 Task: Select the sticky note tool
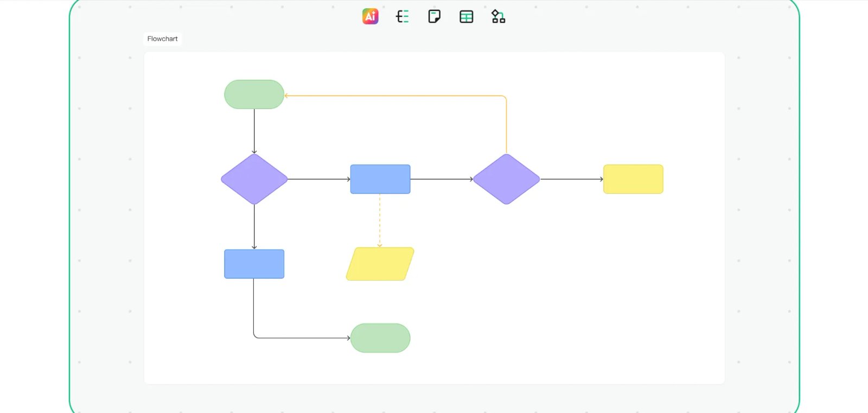[x=434, y=16]
